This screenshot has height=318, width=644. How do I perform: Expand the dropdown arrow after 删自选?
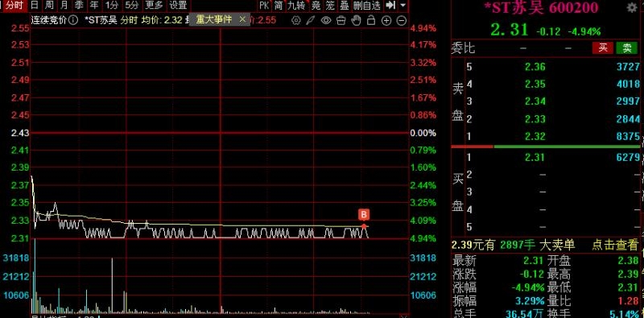pyautogui.click(x=403, y=6)
